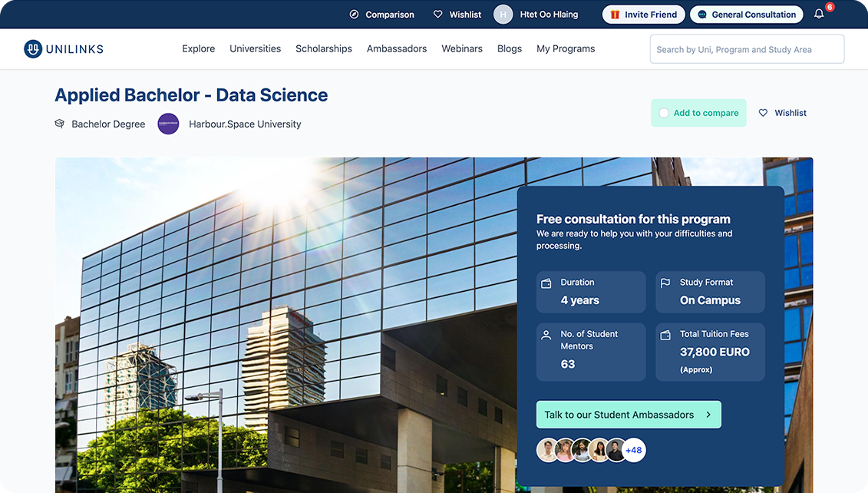The image size is (868, 493).
Task: Click the Study Format flag icon
Action: tap(665, 283)
